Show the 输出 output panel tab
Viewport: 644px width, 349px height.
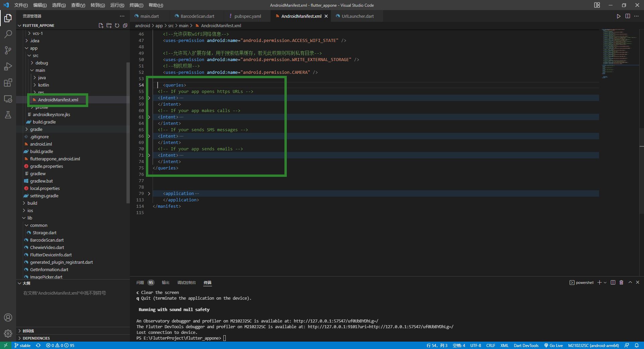(x=166, y=283)
